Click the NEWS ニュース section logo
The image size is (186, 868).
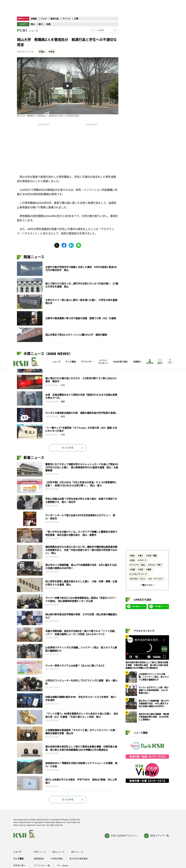(x=27, y=30)
